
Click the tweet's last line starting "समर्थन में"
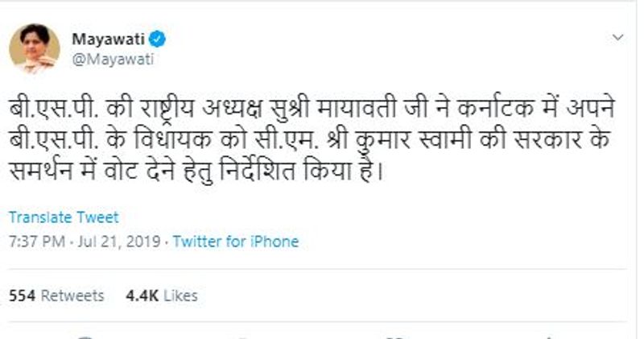coord(192,172)
